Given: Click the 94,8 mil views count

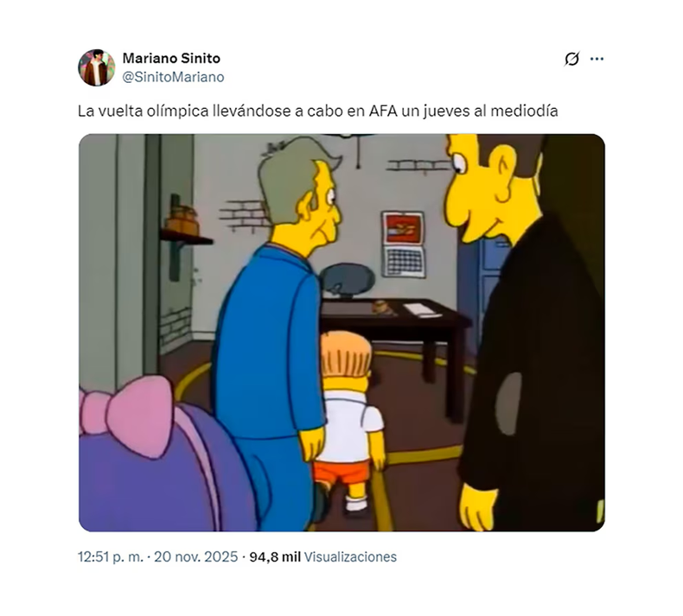Looking at the screenshot, I should pos(275,556).
